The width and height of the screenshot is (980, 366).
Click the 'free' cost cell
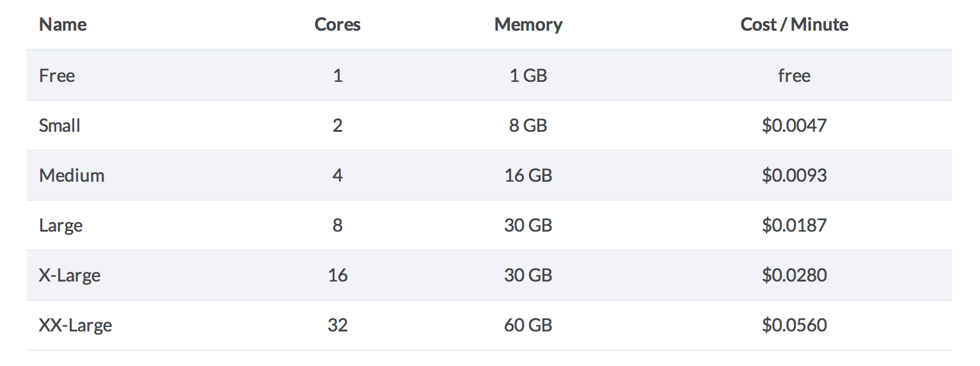click(x=794, y=76)
